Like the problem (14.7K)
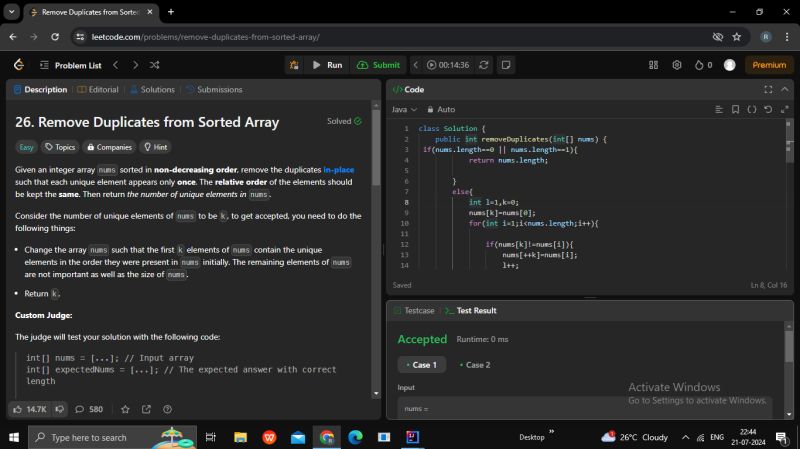800x449 pixels. point(30,409)
